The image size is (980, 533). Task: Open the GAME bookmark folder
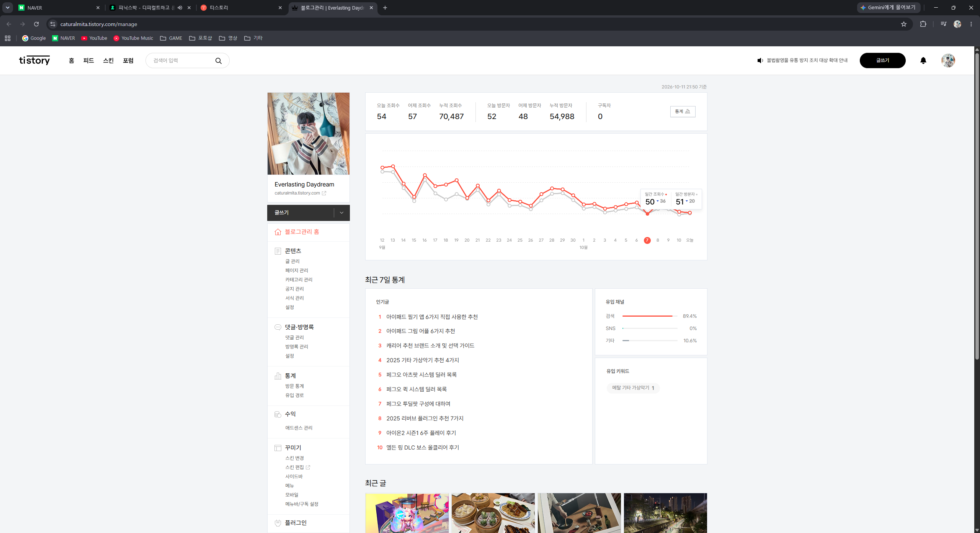pos(171,38)
